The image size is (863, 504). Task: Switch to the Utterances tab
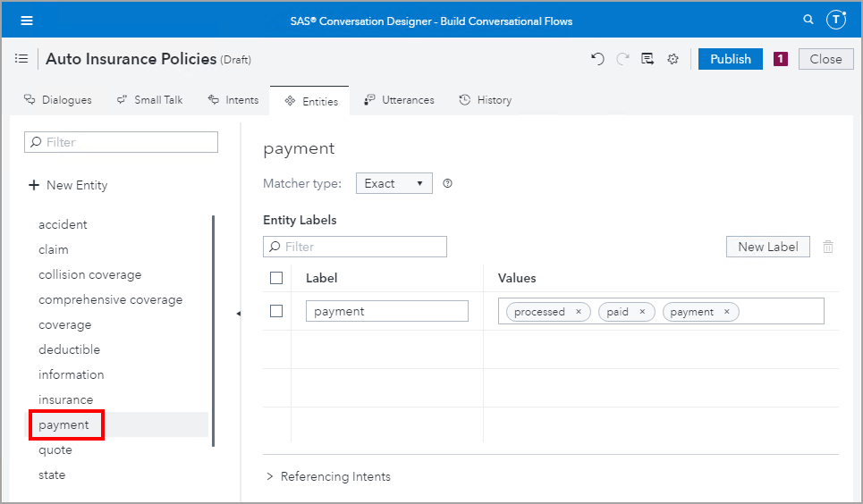(x=399, y=100)
